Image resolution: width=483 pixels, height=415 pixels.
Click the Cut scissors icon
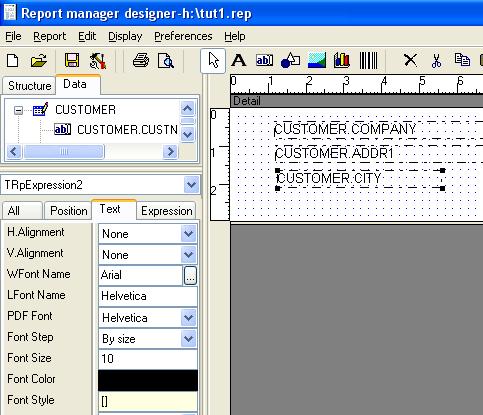coord(436,61)
